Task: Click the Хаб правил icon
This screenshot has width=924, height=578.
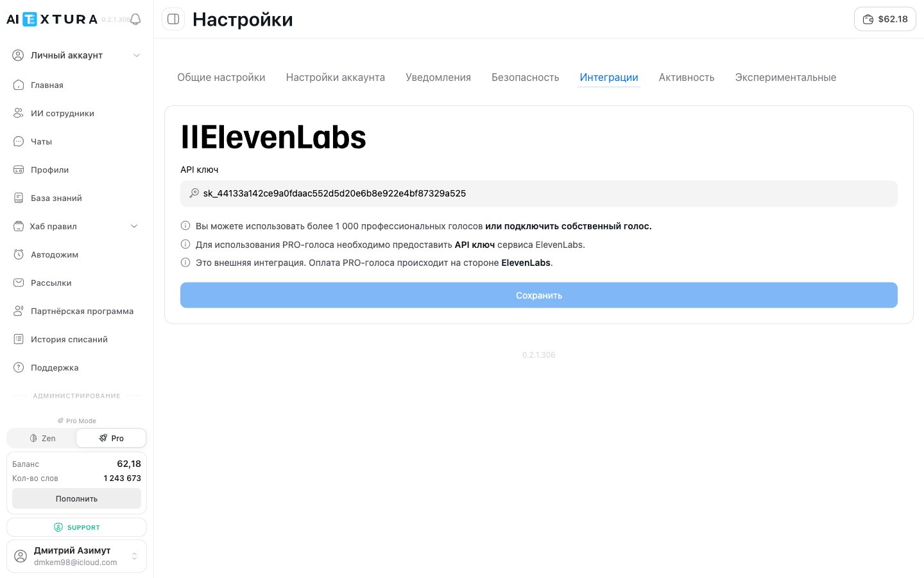Action: (x=19, y=226)
